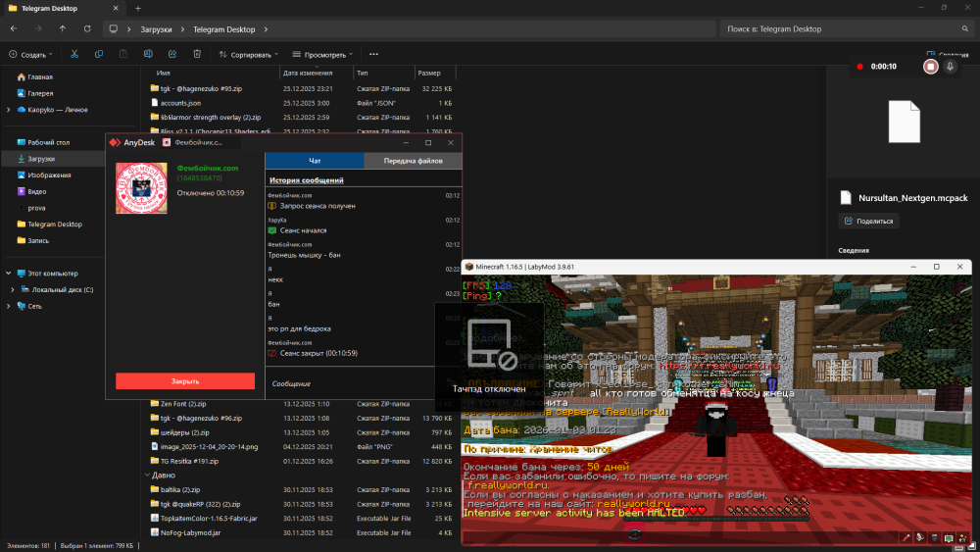Expand the breadcrumb chevron after Telegram Desktop
The width and height of the screenshot is (980, 552).
(x=266, y=28)
